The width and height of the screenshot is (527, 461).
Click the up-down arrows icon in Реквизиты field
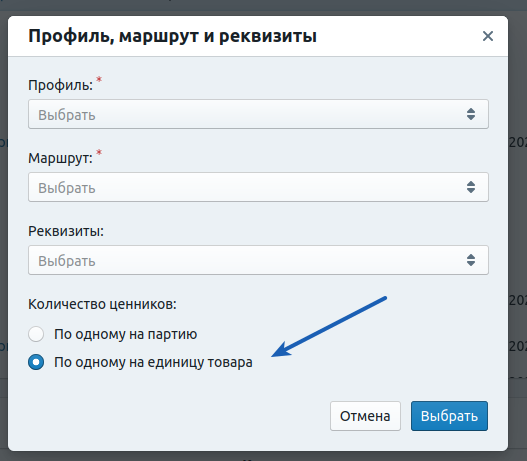[471, 260]
